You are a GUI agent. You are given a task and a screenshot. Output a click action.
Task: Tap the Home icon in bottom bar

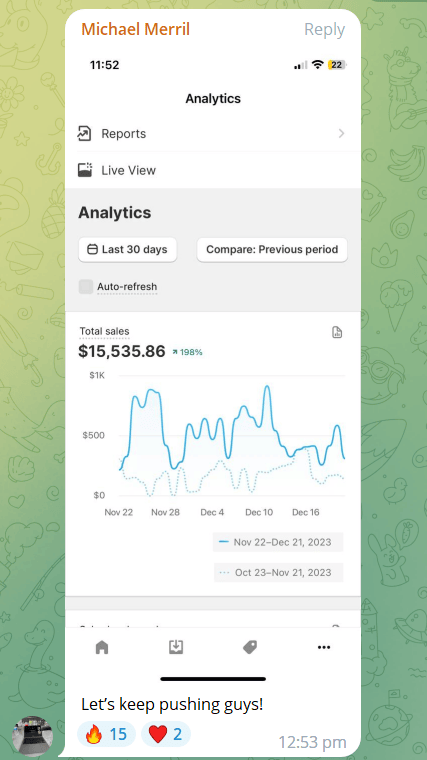[x=102, y=647]
